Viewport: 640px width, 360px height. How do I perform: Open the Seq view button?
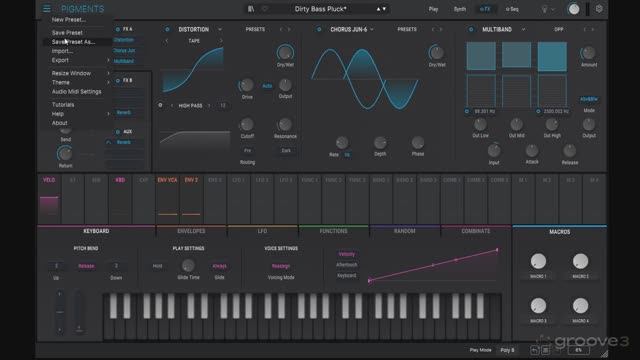512,9
